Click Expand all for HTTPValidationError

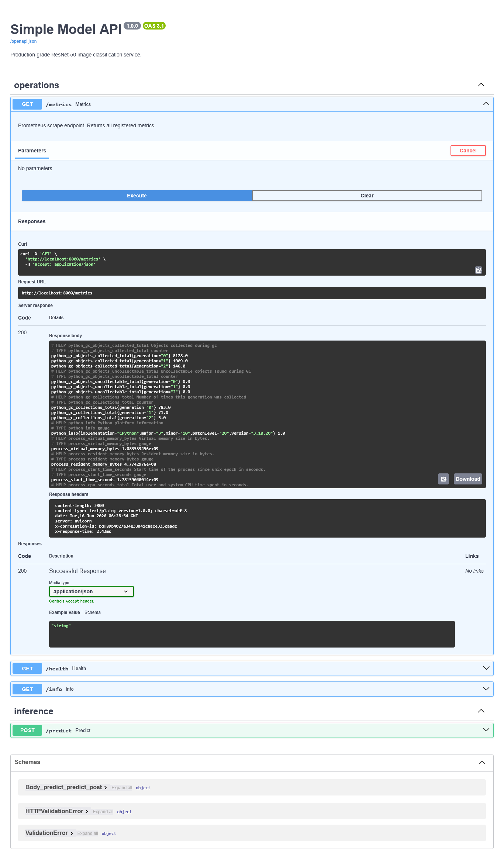pos(103,812)
